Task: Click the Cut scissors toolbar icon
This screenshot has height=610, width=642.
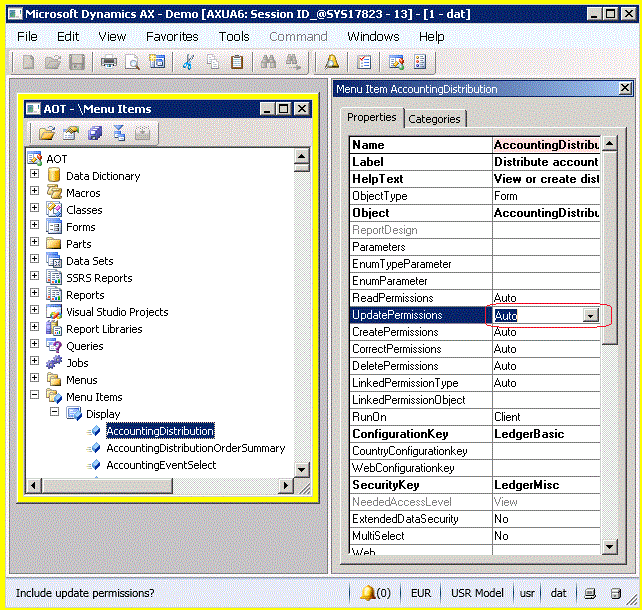Action: pos(188,63)
